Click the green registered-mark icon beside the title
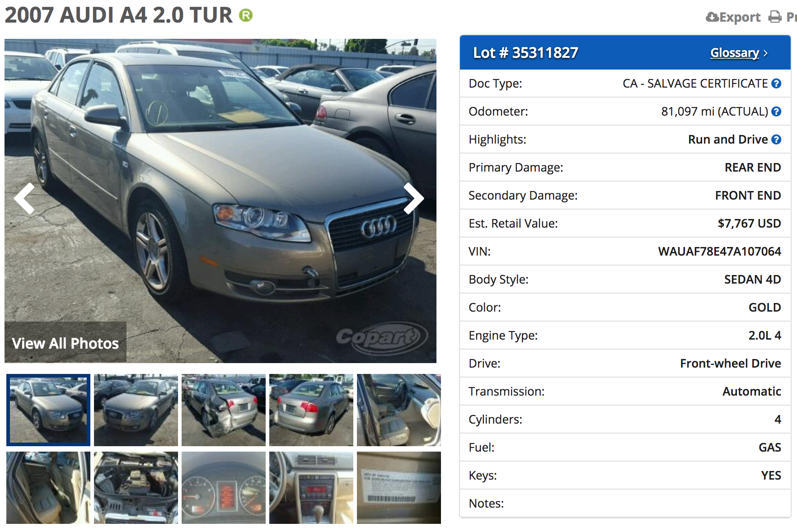The image size is (797, 532). pyautogui.click(x=246, y=16)
